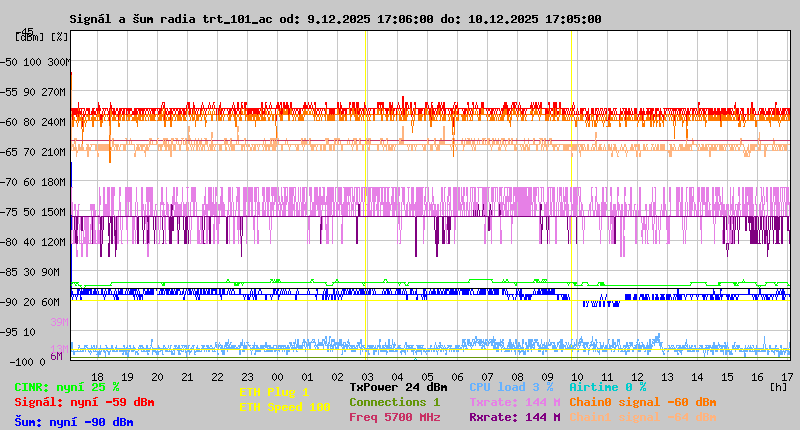This screenshot has width=800, height=430.
Task: Select the faded Chain1 signal legend label
Action: pyautogui.click(x=642, y=417)
